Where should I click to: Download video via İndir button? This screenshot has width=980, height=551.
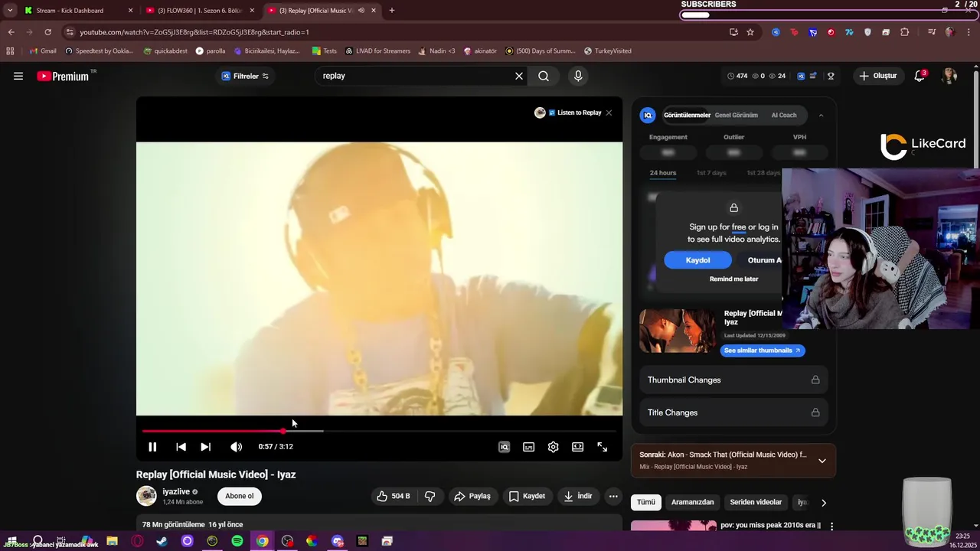pos(578,496)
